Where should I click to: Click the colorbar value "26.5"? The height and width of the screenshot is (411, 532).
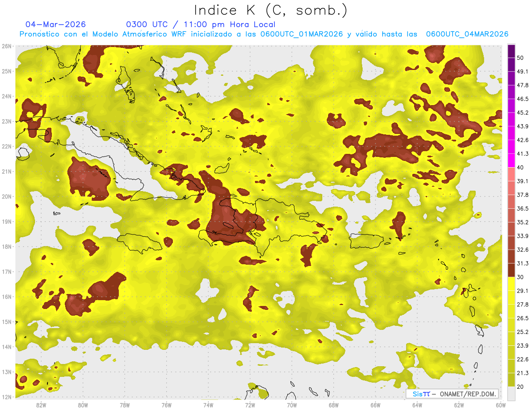tap(522, 318)
